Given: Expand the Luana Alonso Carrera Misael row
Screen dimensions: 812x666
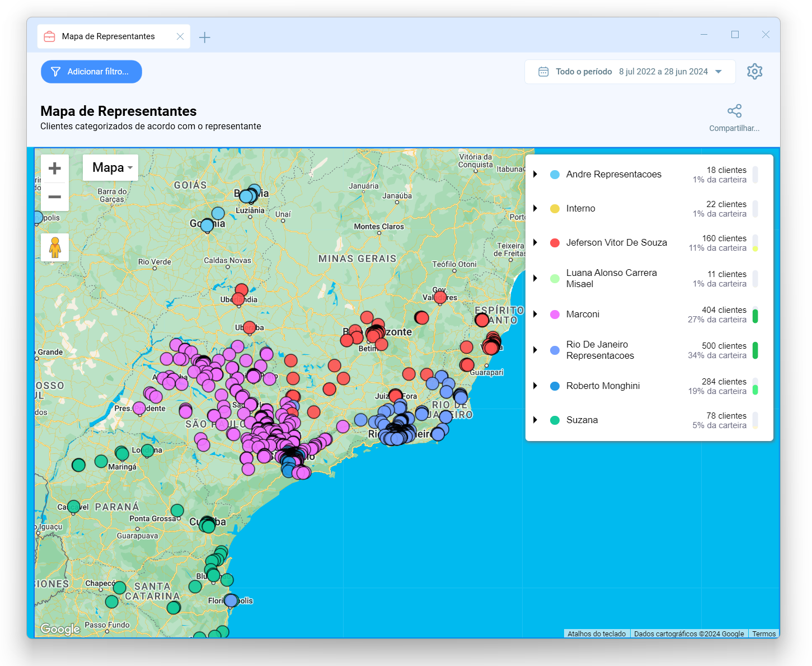Looking at the screenshot, I should 535,279.
